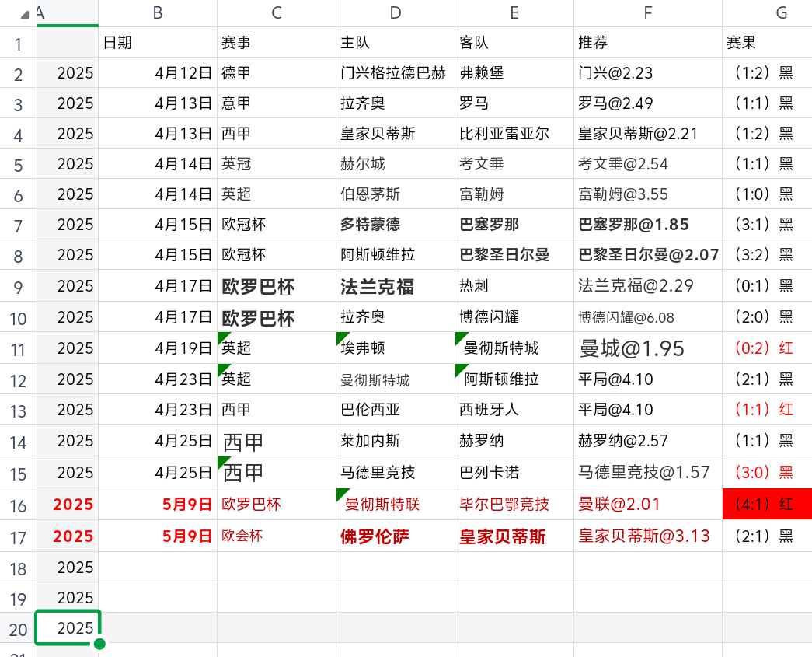The image size is (812, 657).
Task: Select the 推荐 header cell
Action: (648, 43)
